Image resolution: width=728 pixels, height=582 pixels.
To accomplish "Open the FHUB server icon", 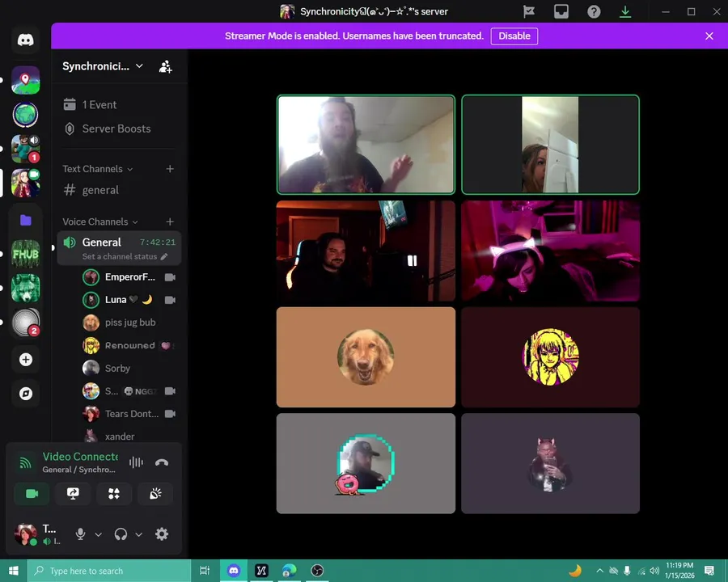I will point(26,254).
